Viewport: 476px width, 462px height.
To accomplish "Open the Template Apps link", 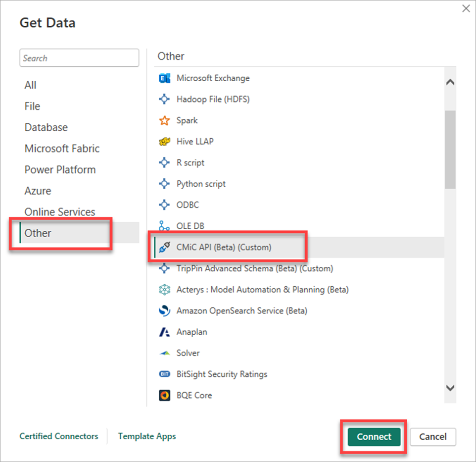I will 147,436.
